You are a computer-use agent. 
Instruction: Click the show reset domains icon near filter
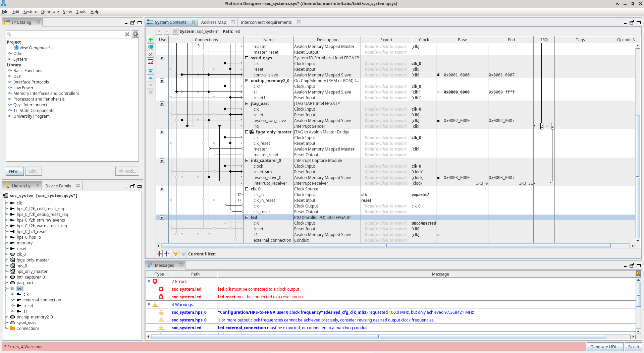[x=167, y=254]
